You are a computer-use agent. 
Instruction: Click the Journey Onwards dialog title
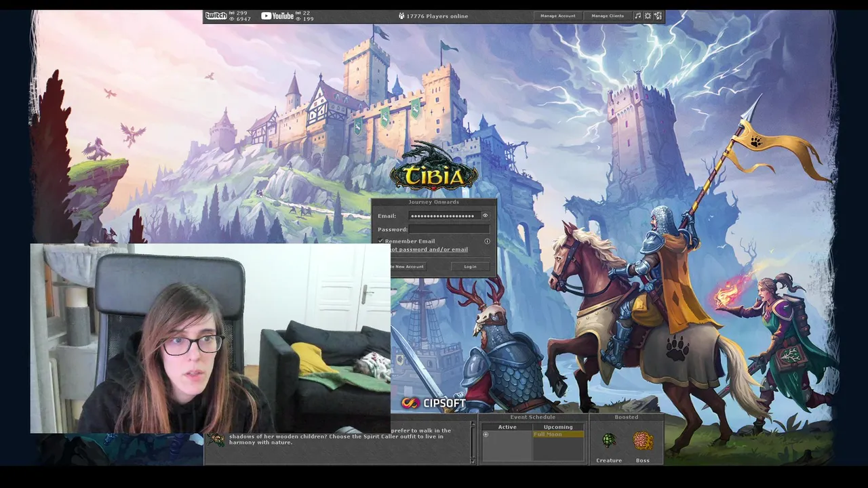point(434,202)
